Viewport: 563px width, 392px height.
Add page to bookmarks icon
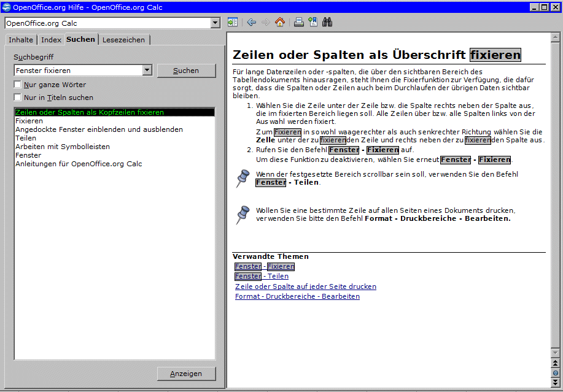click(313, 22)
